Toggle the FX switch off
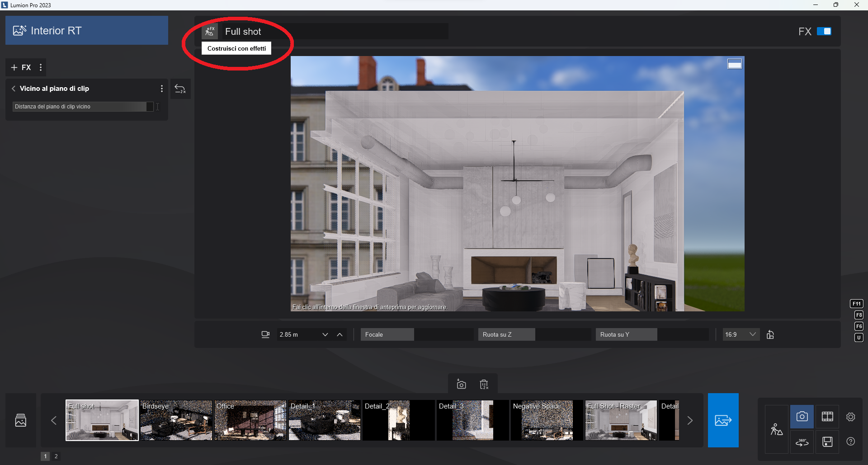868x465 pixels. [824, 31]
